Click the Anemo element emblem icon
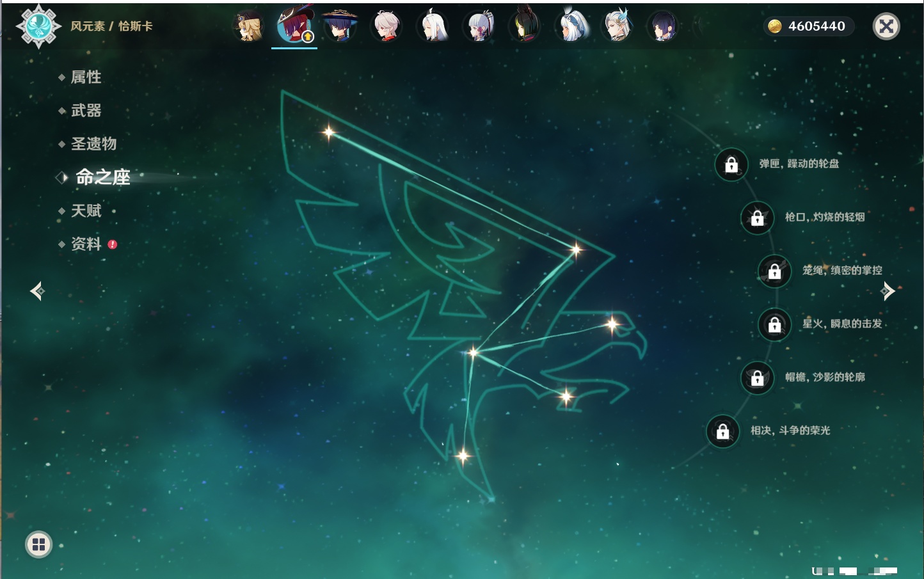Image resolution: width=924 pixels, height=579 pixels. 38,26
